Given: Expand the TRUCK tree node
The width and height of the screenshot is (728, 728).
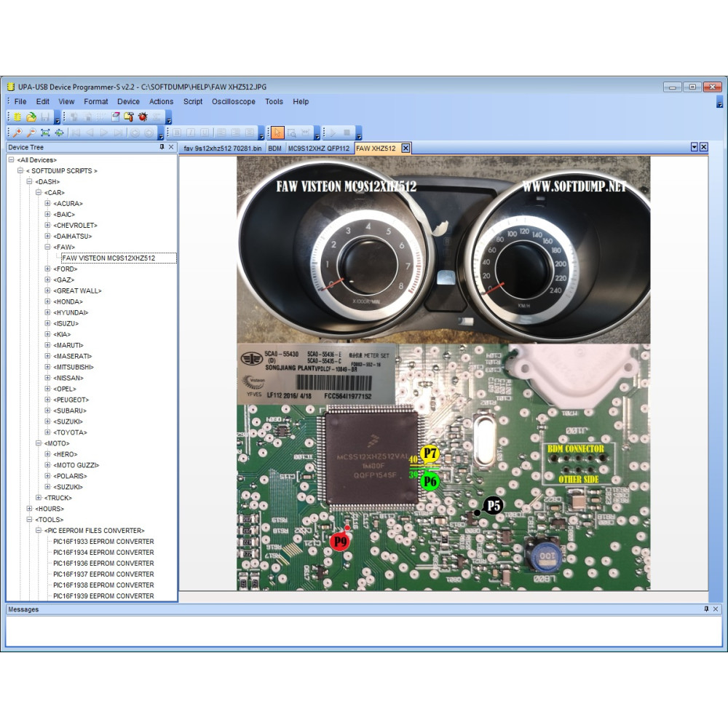Looking at the screenshot, I should coord(39,498).
